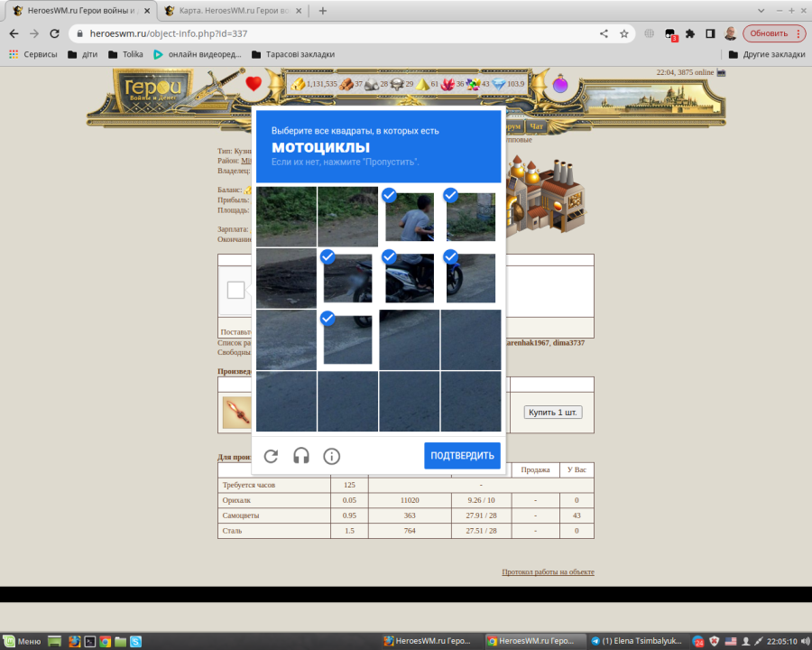
Task: Share this page via the share icon
Action: coord(604,33)
